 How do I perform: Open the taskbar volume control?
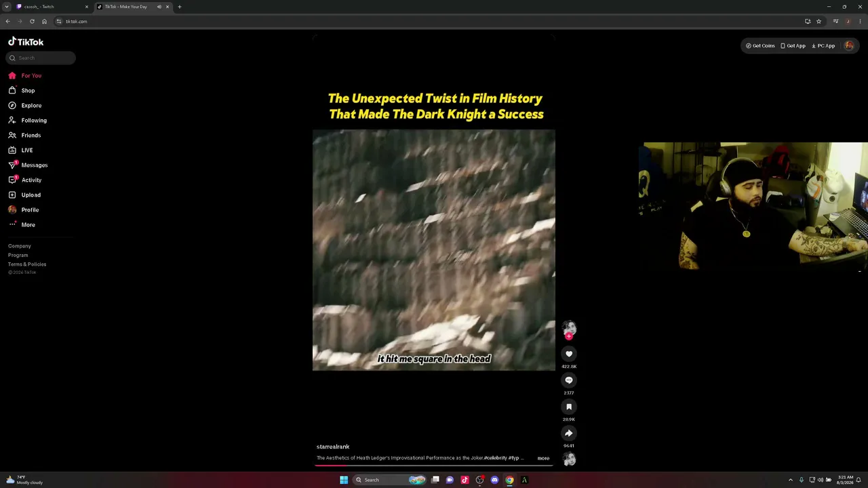coord(821,480)
